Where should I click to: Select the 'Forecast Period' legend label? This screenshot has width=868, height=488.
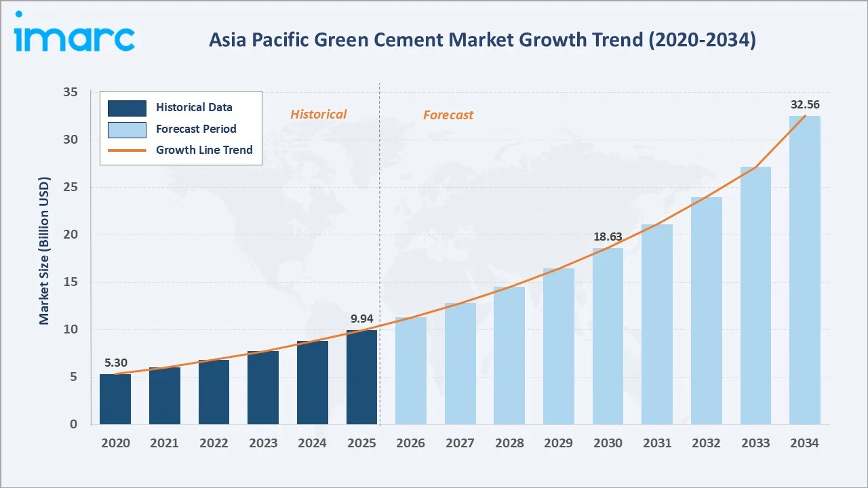click(196, 129)
